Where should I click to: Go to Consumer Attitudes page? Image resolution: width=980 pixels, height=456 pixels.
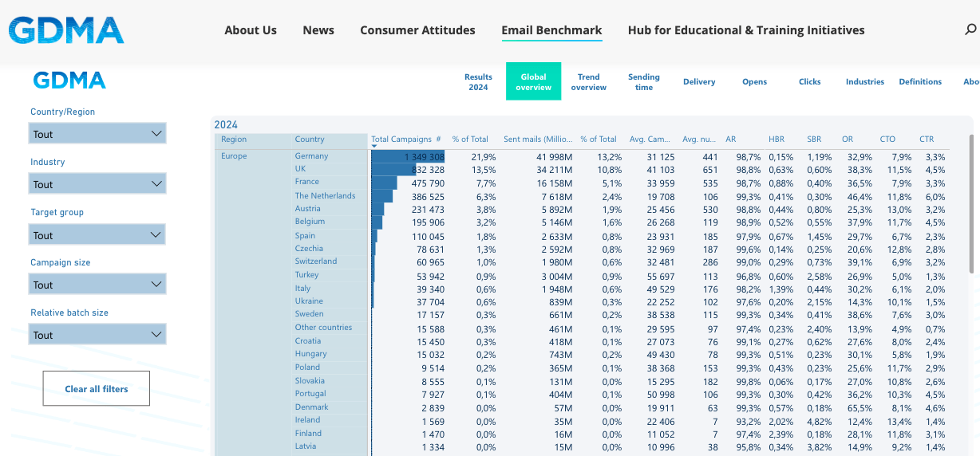click(417, 30)
